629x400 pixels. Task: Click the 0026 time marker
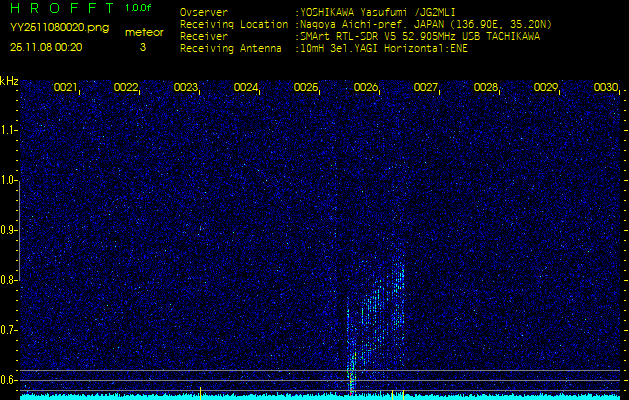(366, 87)
